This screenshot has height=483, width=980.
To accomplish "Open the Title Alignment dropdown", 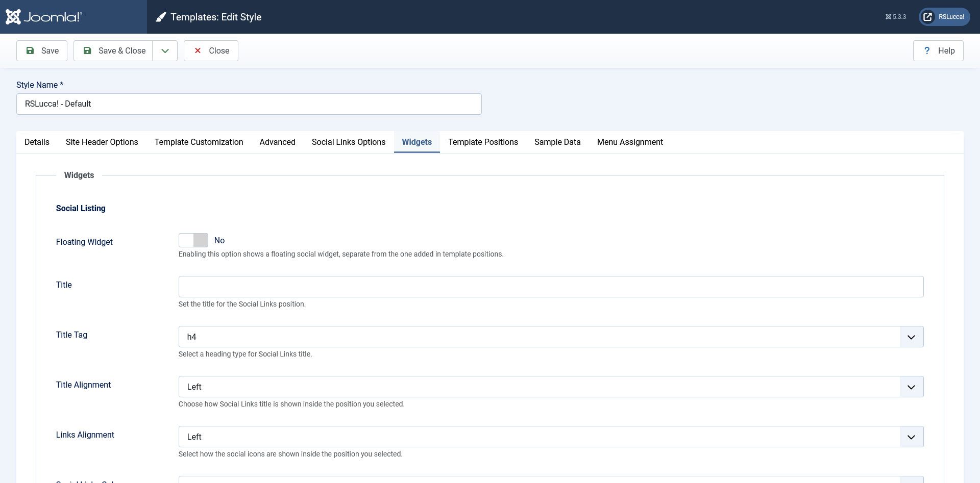I will [551, 387].
